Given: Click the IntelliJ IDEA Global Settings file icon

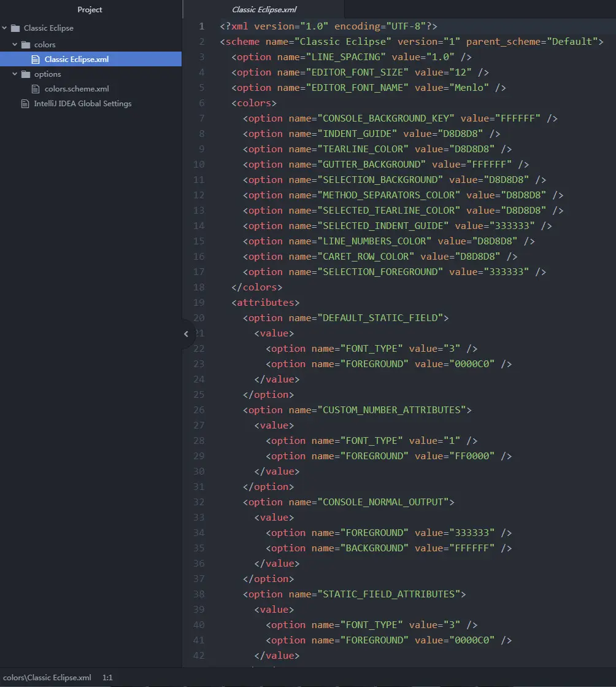Looking at the screenshot, I should 25,104.
